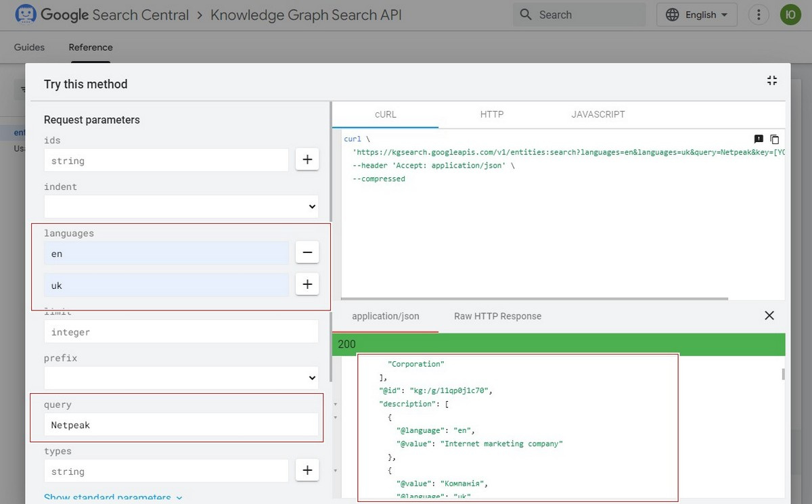The height and width of the screenshot is (504, 812).
Task: Open the user account avatar
Action: click(x=790, y=15)
